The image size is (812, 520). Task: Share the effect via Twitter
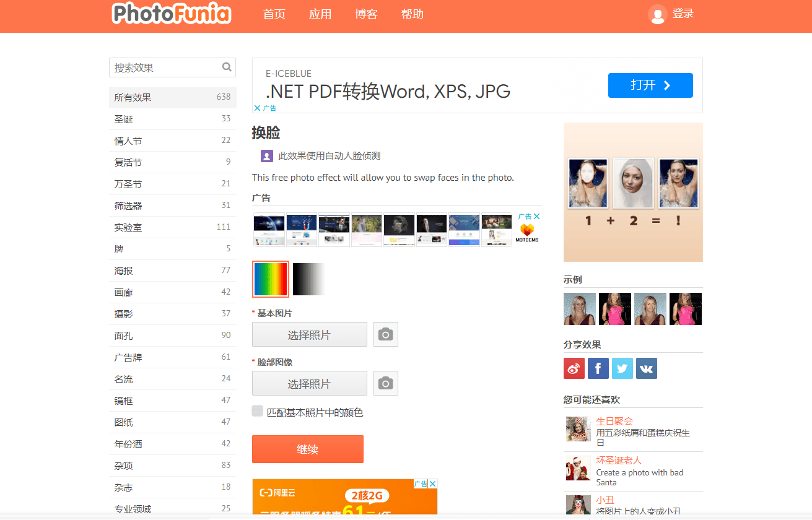tap(622, 368)
